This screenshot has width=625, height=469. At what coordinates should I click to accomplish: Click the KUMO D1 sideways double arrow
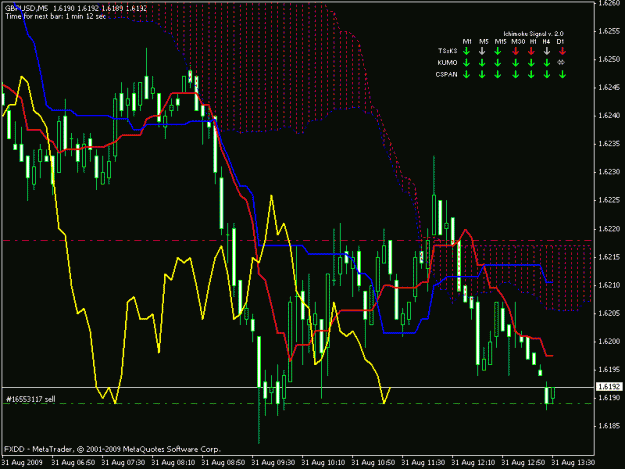coord(561,62)
